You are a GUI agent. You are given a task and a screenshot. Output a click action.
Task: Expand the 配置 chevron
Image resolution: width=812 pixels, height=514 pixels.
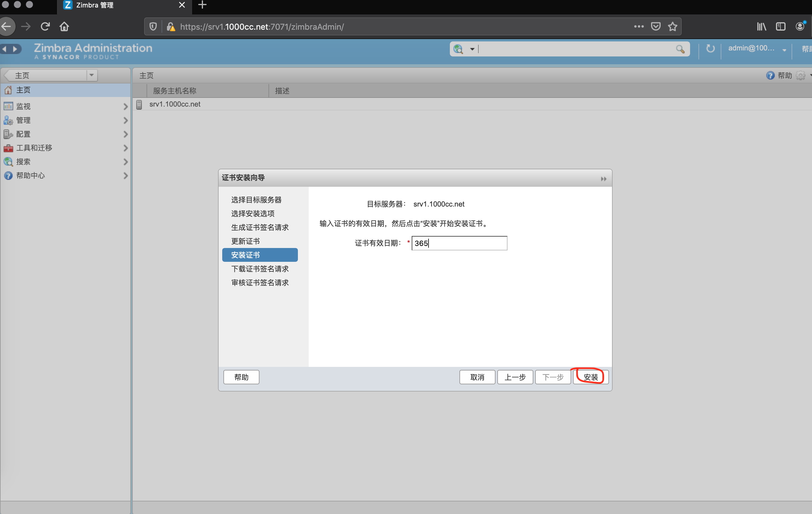126,134
